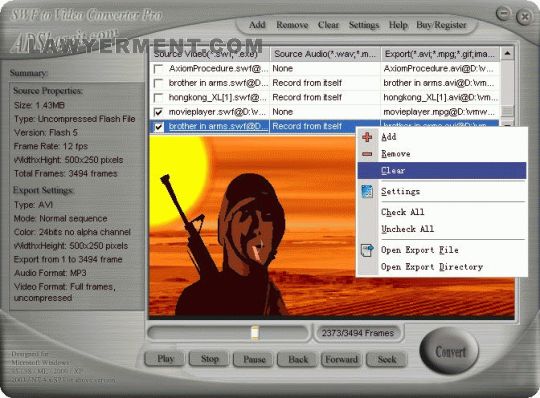Close the converter with round X icon
Image resolution: width=540 pixels, height=398 pixels.
pyautogui.click(x=525, y=17)
